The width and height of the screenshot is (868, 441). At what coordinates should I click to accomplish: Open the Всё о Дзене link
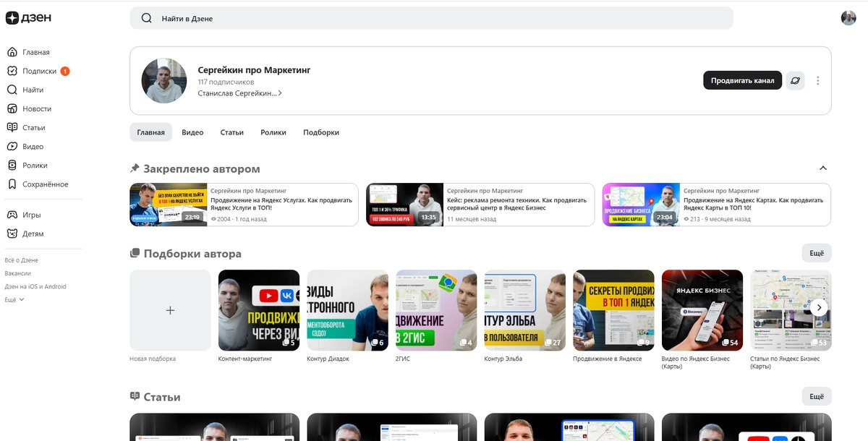pyautogui.click(x=22, y=260)
